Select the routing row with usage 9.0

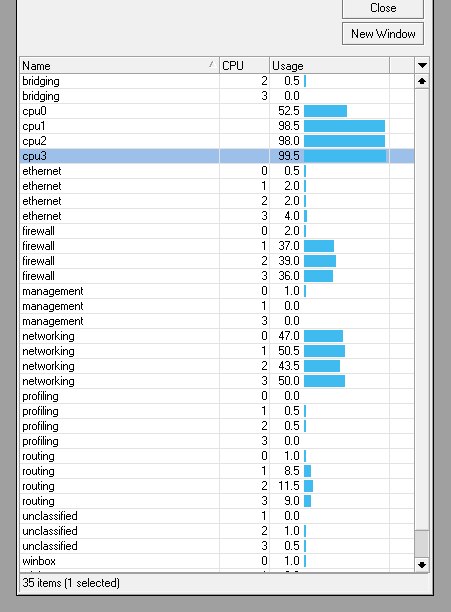click(217, 501)
